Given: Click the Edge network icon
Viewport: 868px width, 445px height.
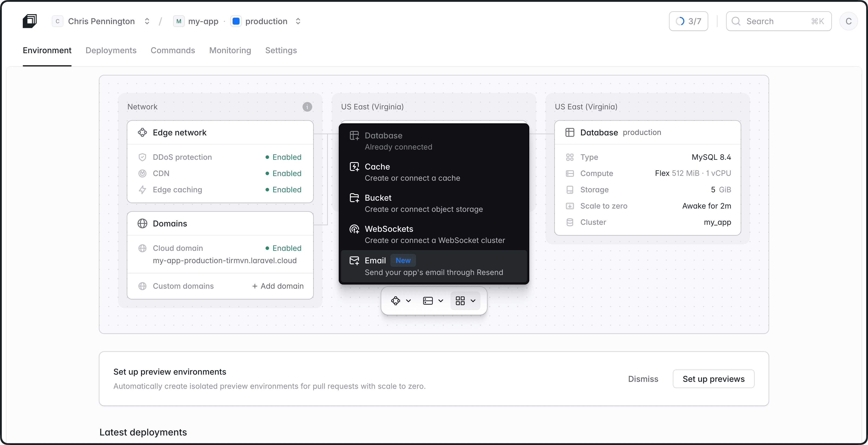Looking at the screenshot, I should pos(142,132).
